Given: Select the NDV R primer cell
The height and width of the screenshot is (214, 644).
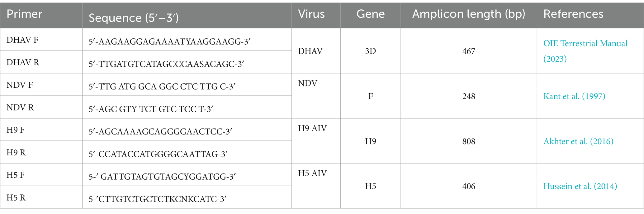Looking at the screenshot, I should click(x=41, y=107).
